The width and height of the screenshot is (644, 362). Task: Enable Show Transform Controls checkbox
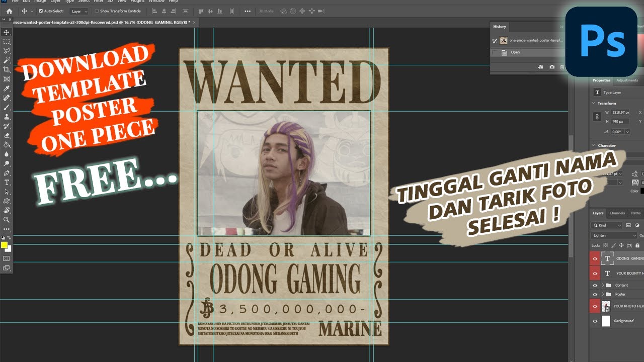(x=97, y=11)
